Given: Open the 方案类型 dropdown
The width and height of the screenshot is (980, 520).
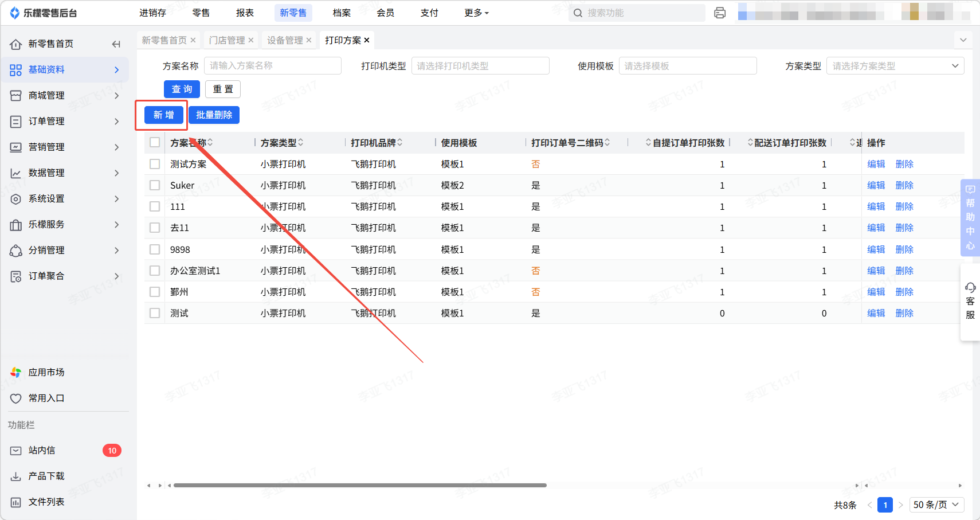Looking at the screenshot, I should coord(895,66).
